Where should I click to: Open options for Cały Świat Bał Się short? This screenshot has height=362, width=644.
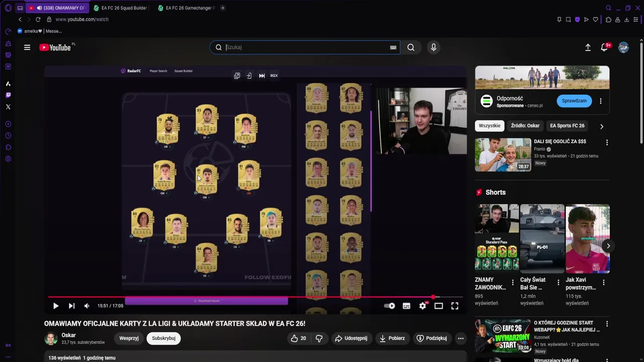tap(558, 283)
